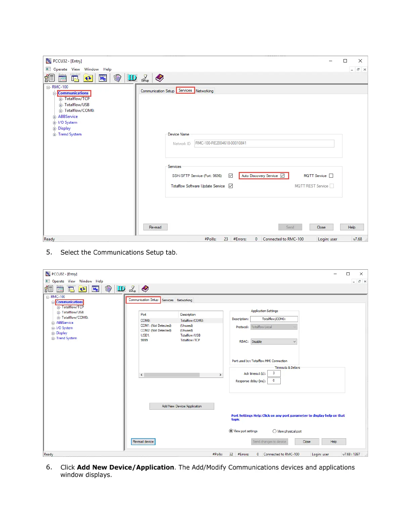Expand Totalflow/TCP node in the upper window tree

61,99
